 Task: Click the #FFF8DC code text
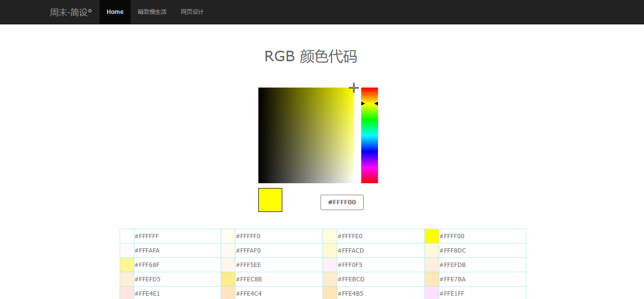[x=453, y=251]
